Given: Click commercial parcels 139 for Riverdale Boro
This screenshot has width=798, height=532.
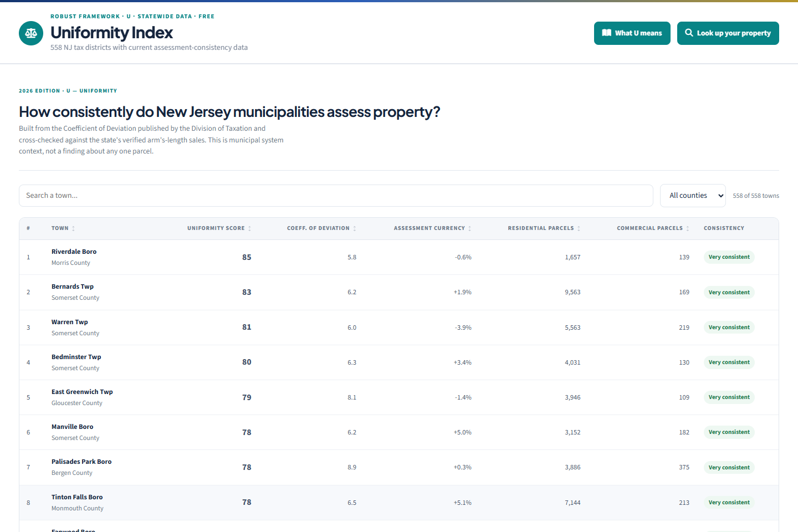Looking at the screenshot, I should tap(684, 257).
